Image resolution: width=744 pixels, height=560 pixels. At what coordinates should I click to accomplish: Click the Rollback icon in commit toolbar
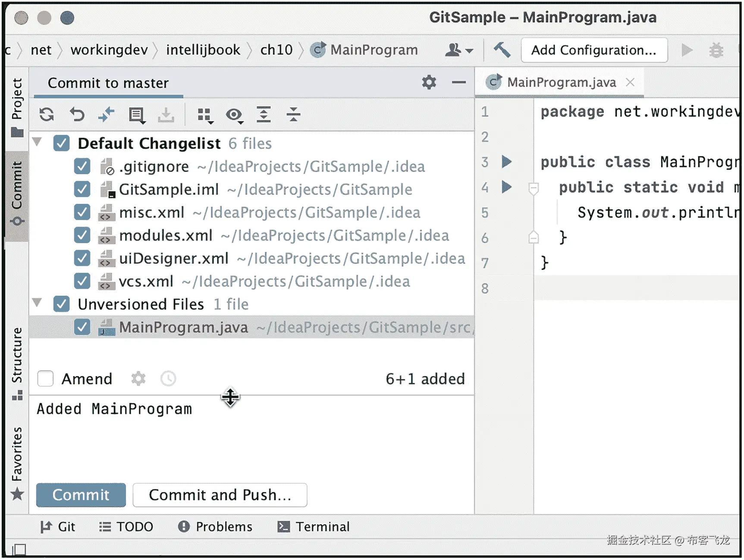77,115
